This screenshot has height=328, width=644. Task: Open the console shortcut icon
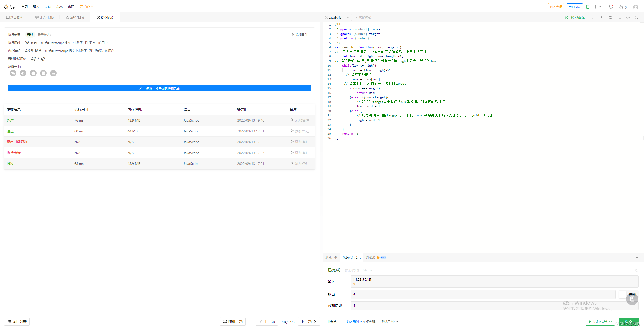pos(619,17)
